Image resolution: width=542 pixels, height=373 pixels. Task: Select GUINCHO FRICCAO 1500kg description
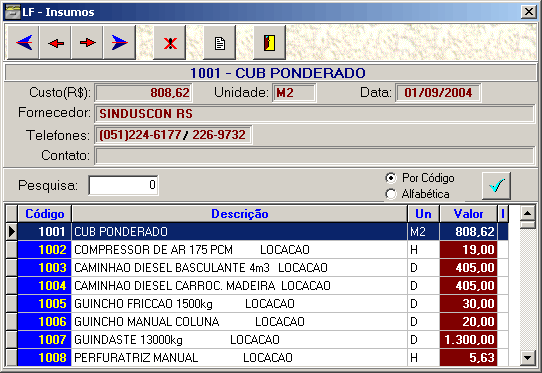point(240,304)
